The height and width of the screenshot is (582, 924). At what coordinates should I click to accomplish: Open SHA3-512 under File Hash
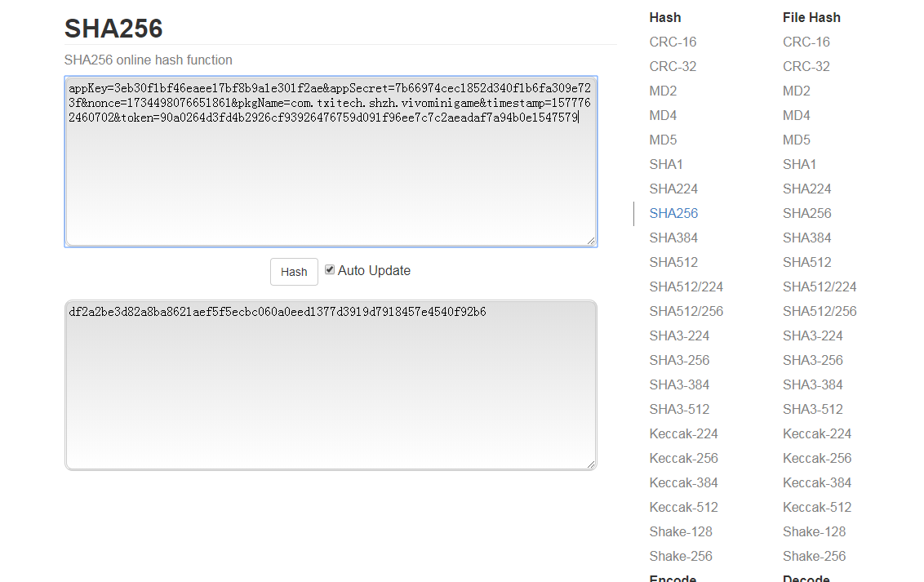click(813, 409)
